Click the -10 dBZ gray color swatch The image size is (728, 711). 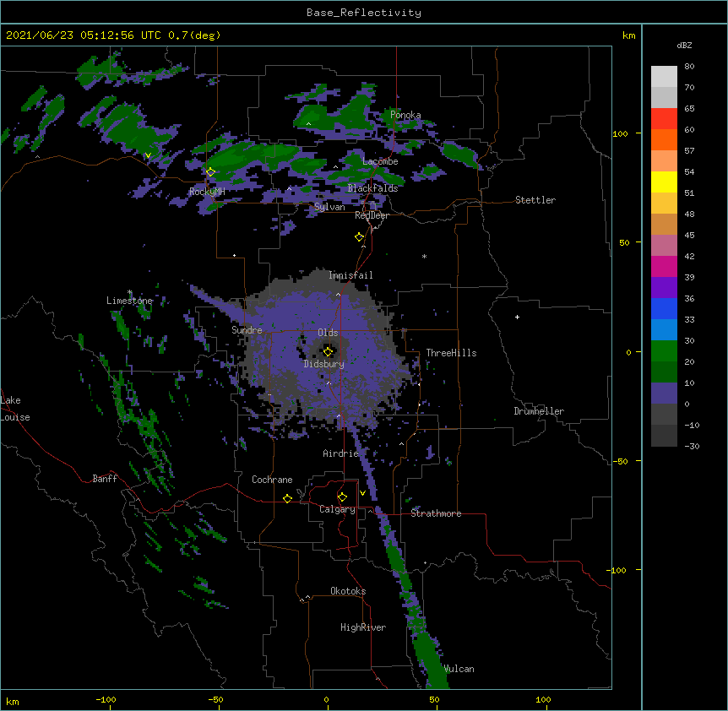(664, 436)
